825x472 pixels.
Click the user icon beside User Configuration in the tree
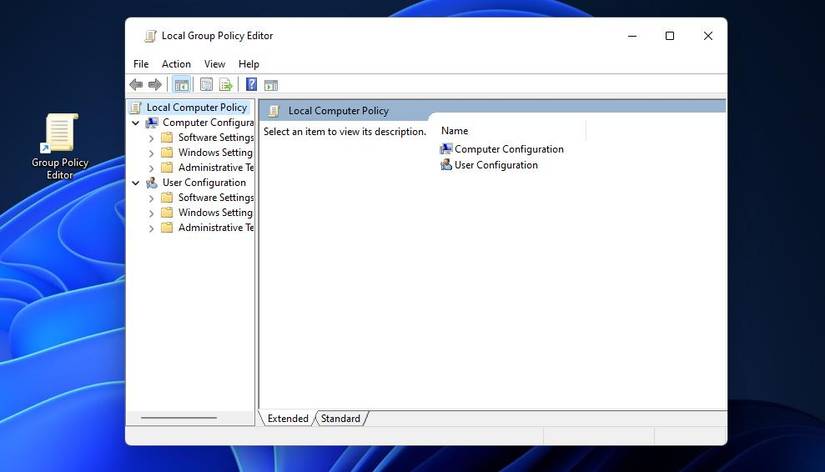152,183
